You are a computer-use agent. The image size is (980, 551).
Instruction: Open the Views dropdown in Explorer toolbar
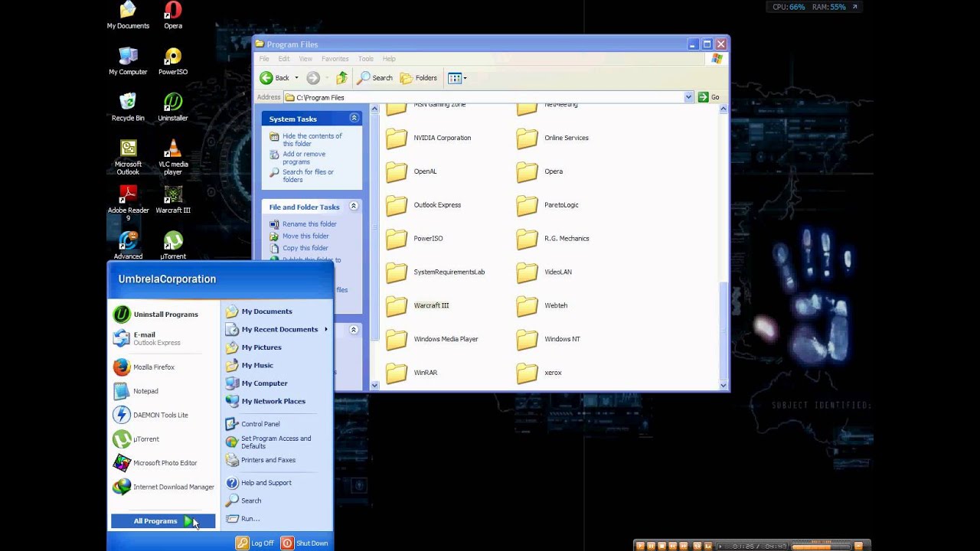click(457, 77)
